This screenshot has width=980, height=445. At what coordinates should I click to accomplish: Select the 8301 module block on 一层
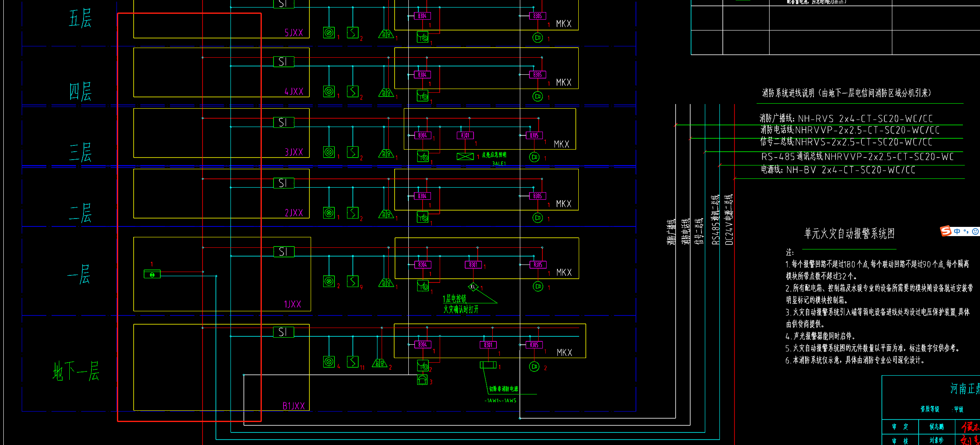[x=473, y=264]
